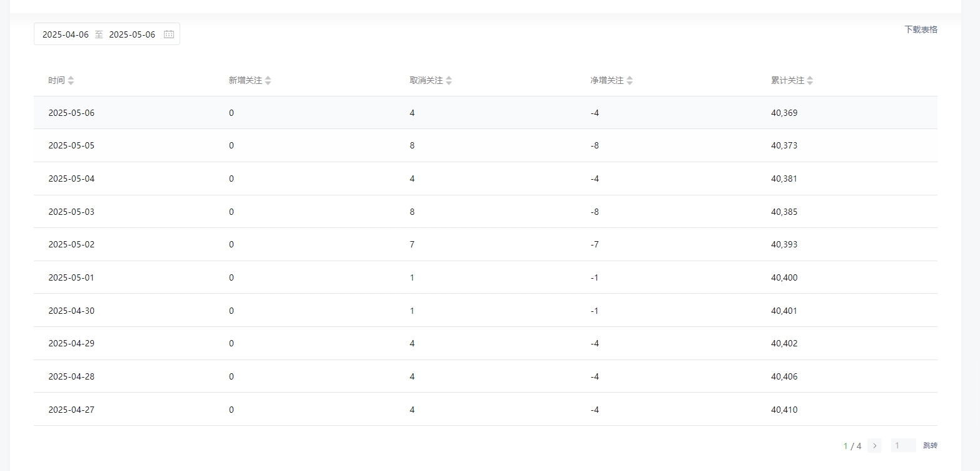Click unfollow count 7 in 2025-05-02 row
This screenshot has height=471, width=980.
click(x=412, y=245)
